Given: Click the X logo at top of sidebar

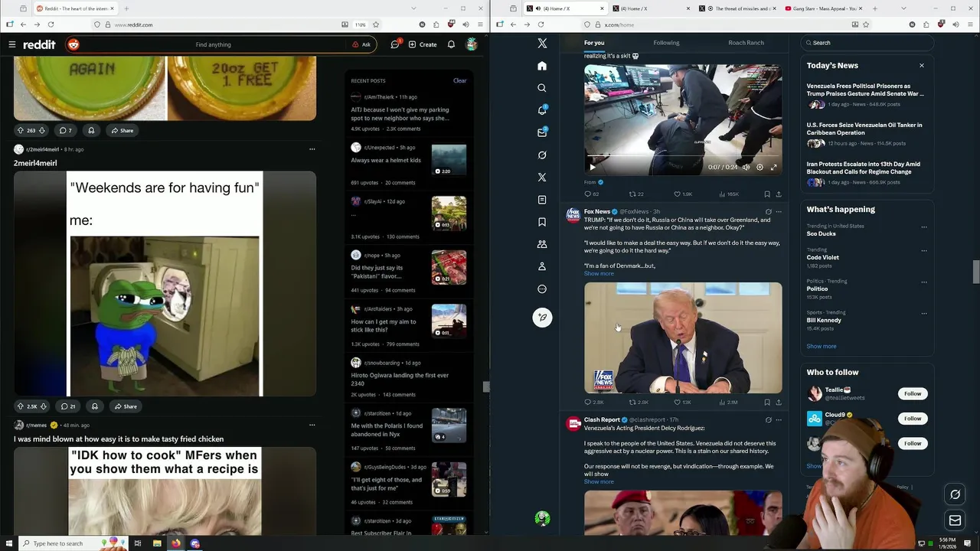Looking at the screenshot, I should [542, 44].
